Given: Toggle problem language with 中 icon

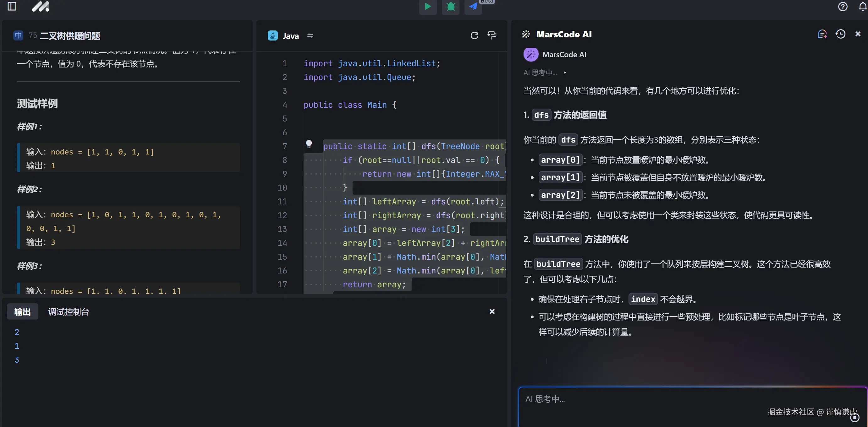Looking at the screenshot, I should 18,35.
